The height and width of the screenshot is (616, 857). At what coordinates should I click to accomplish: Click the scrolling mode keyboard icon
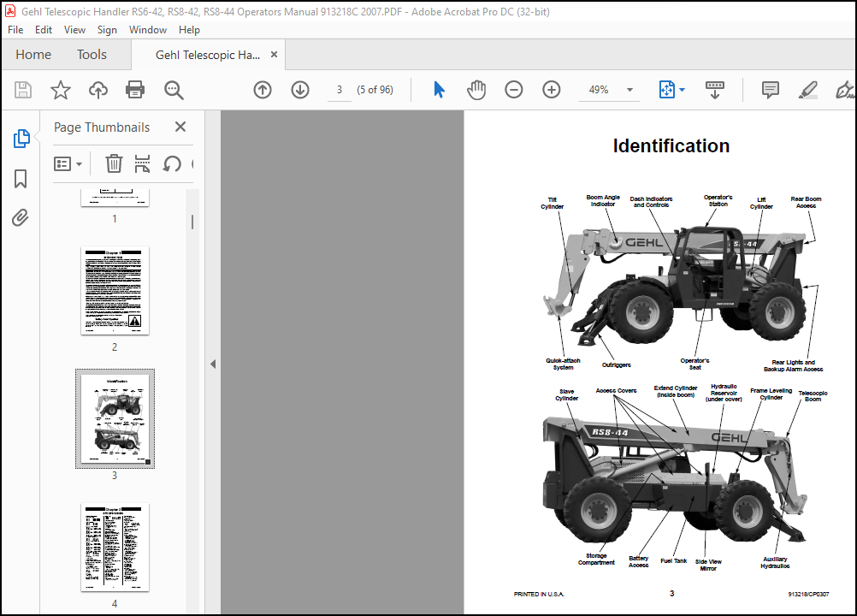point(715,90)
